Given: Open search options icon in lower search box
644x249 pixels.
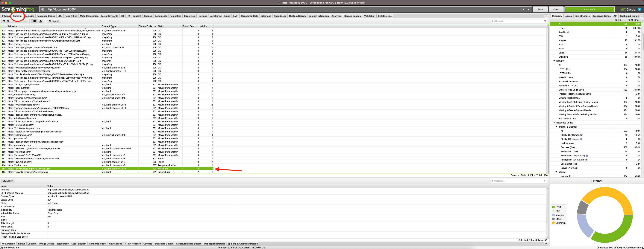Looking at the screenshot, I should click(x=545, y=181).
